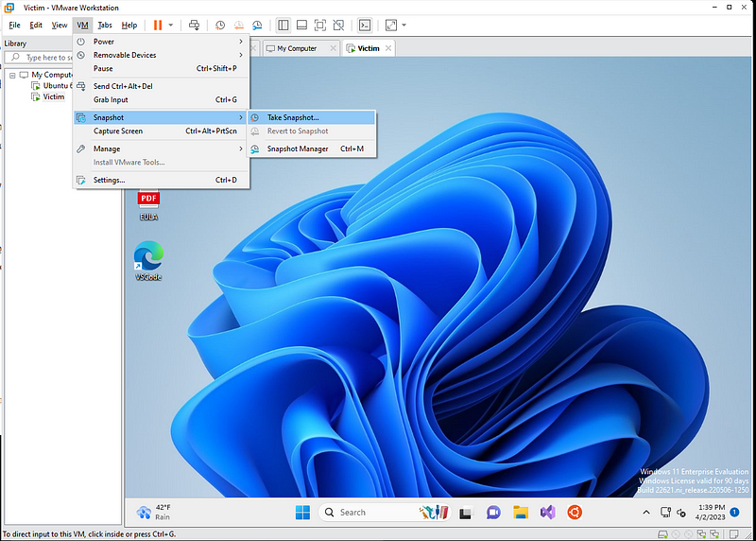The height and width of the screenshot is (541, 756).
Task: Expand the Power submenu
Action: pos(161,42)
